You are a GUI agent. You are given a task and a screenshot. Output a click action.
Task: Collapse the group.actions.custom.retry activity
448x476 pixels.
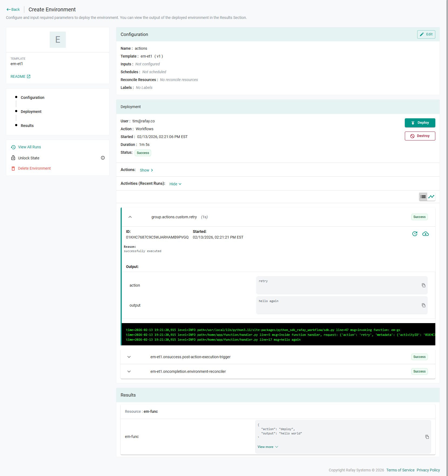pyautogui.click(x=130, y=217)
